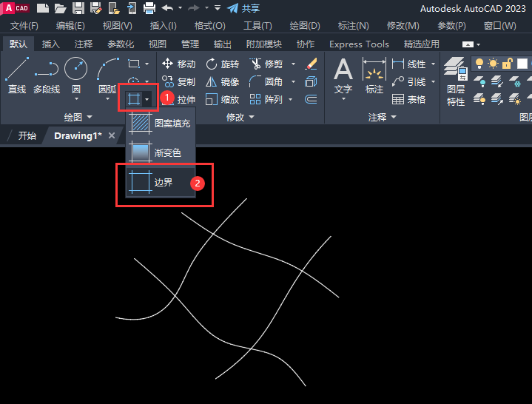The width and height of the screenshot is (532, 404).
Task: Select 图案填充 (Hatch) from dropdown
Action: [161, 123]
